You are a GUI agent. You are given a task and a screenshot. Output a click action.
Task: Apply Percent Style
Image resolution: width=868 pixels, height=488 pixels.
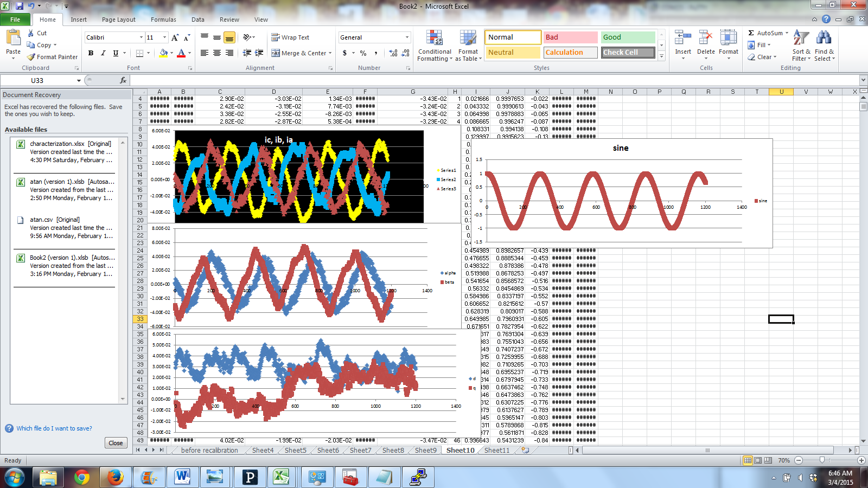[363, 53]
